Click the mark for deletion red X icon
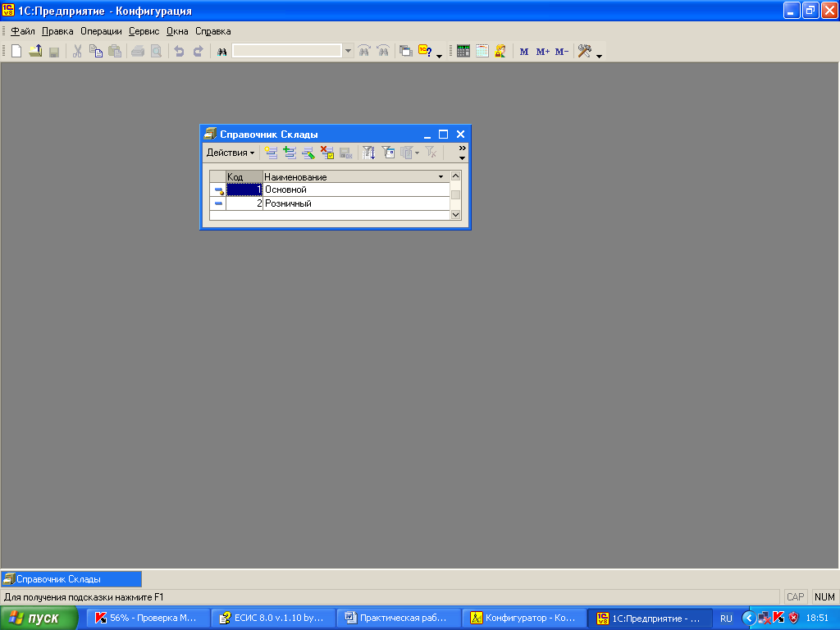Screen dimensions: 840x630 pyautogui.click(x=326, y=153)
